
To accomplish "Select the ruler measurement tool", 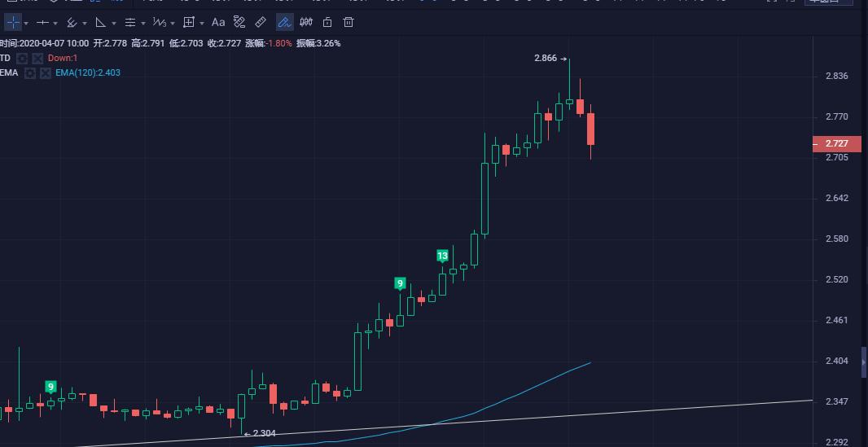I will 261,22.
